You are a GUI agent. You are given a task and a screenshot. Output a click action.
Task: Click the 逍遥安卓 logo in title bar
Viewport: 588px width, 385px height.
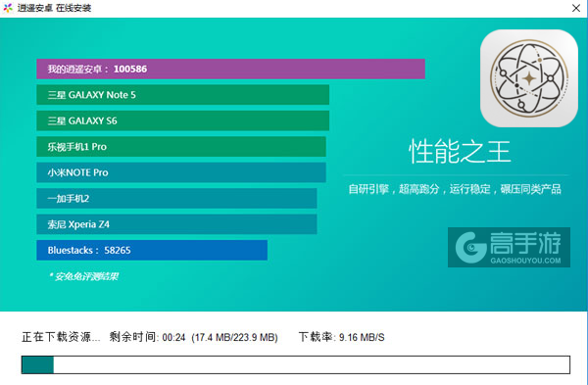pos(8,8)
